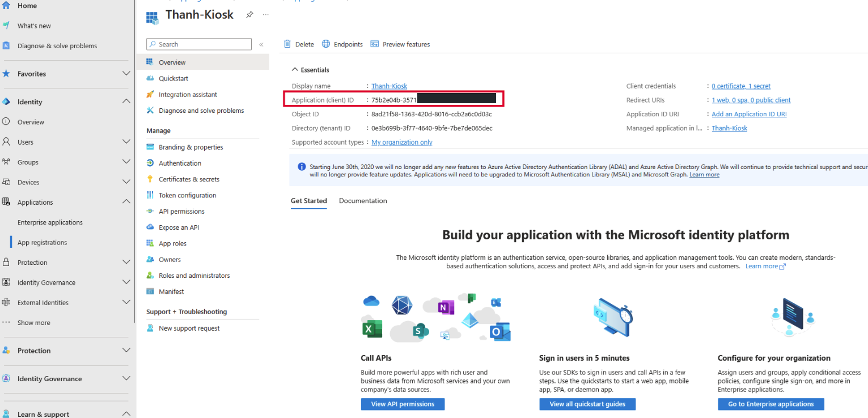Switch to the Documentation tab
This screenshot has width=868, height=418.
[x=363, y=201]
